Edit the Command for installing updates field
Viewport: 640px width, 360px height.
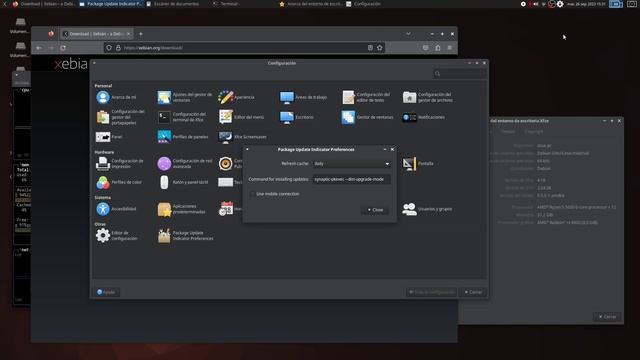pos(351,179)
